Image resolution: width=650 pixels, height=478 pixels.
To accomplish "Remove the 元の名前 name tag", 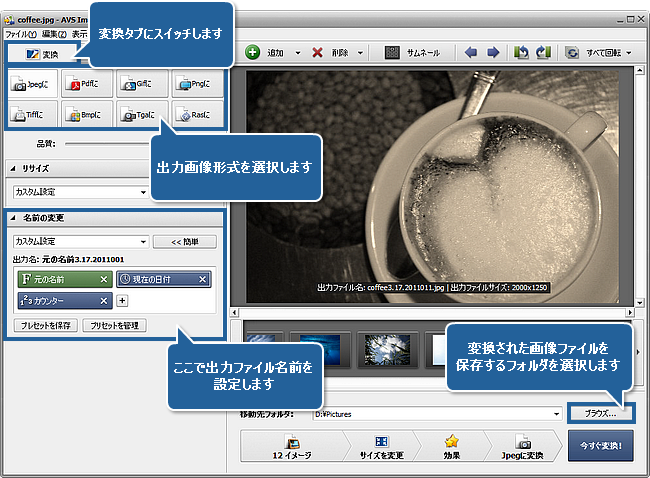I will (104, 280).
